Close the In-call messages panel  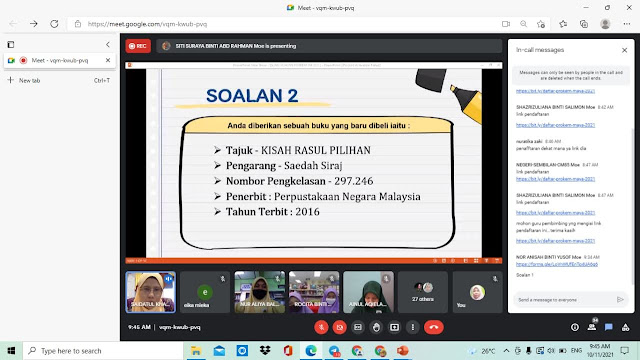[x=624, y=50]
